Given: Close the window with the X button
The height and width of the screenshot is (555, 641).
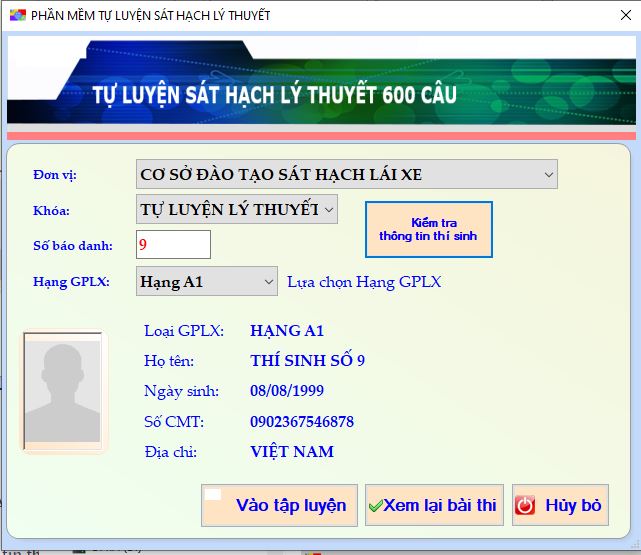Looking at the screenshot, I should (625, 15).
